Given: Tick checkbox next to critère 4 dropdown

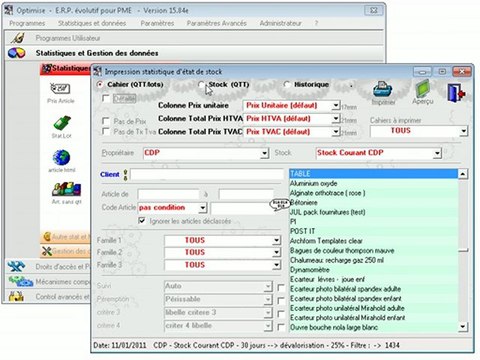Looking at the screenshot, I should tap(281, 327).
